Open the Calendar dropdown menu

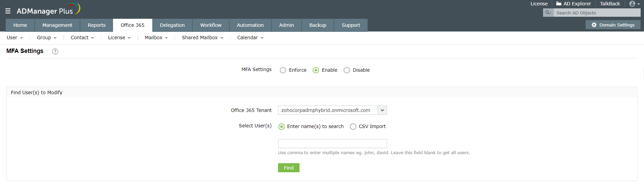[x=250, y=38]
